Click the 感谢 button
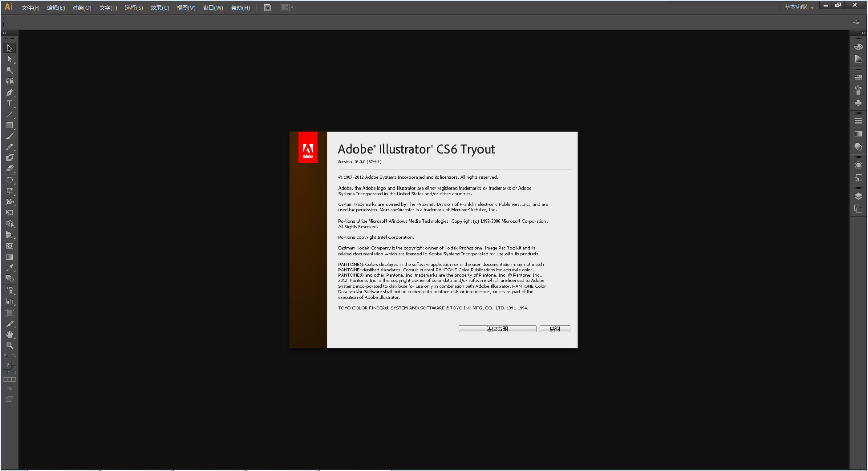Screen dimensions: 868x471 tap(555, 329)
